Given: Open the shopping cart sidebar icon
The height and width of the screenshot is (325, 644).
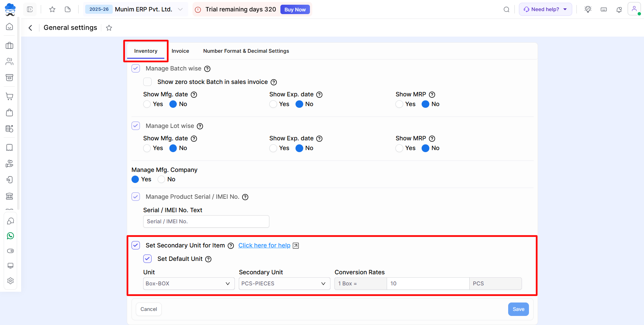Looking at the screenshot, I should [10, 97].
